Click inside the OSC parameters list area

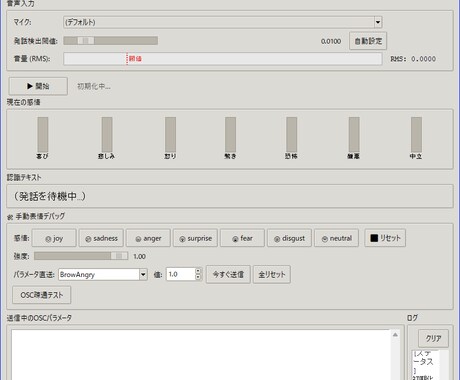pyautogui.click(x=201, y=354)
